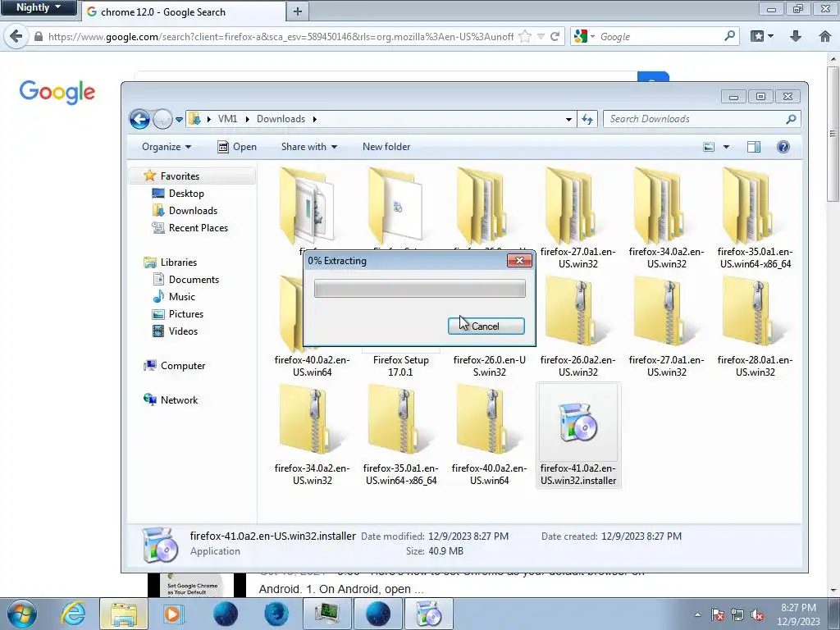Select Computer in navigation pane
The height and width of the screenshot is (630, 840).
click(x=183, y=365)
